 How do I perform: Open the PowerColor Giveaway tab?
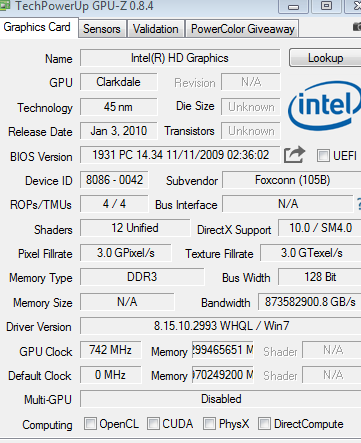coord(242,29)
